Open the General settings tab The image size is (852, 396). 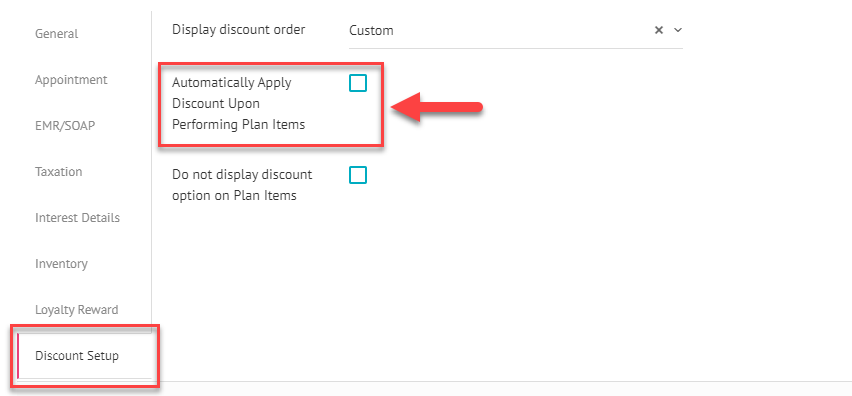point(57,34)
